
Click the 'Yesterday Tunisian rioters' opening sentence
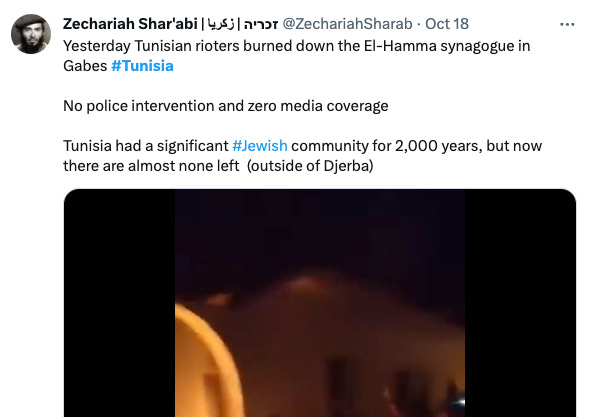pos(297,56)
